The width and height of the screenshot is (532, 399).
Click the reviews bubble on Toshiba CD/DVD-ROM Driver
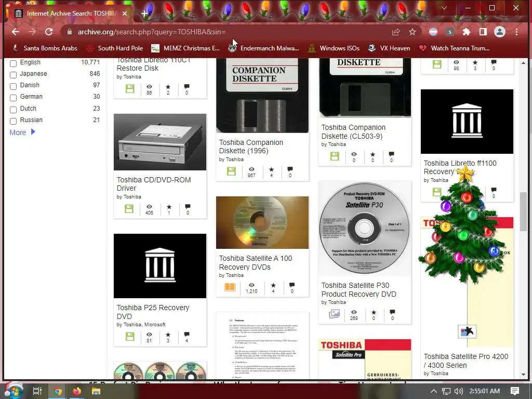click(188, 207)
